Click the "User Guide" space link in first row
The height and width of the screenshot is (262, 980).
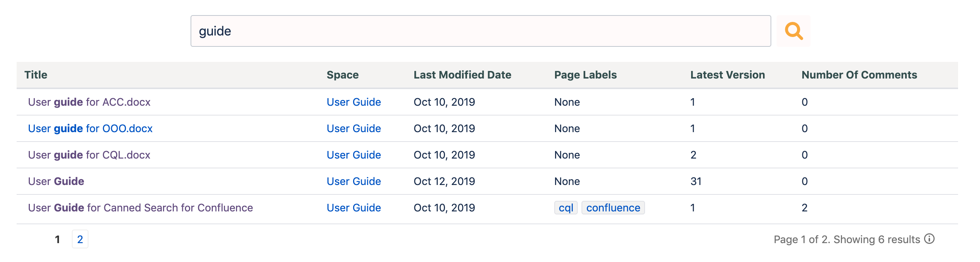pos(354,102)
